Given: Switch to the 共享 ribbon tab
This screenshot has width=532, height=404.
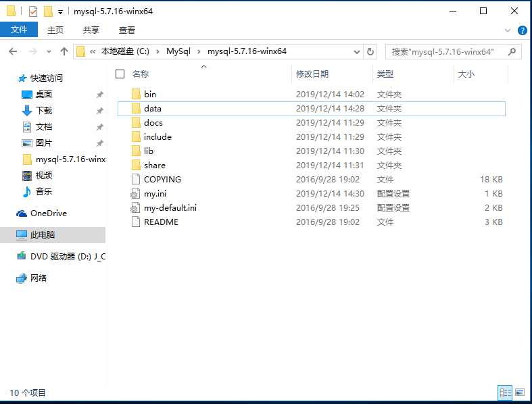Looking at the screenshot, I should pos(91,30).
